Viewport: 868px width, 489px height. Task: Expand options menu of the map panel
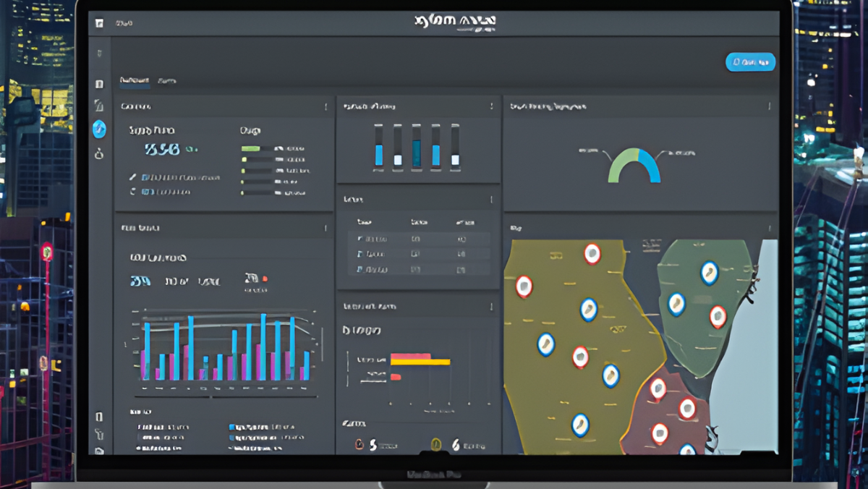coord(768,227)
